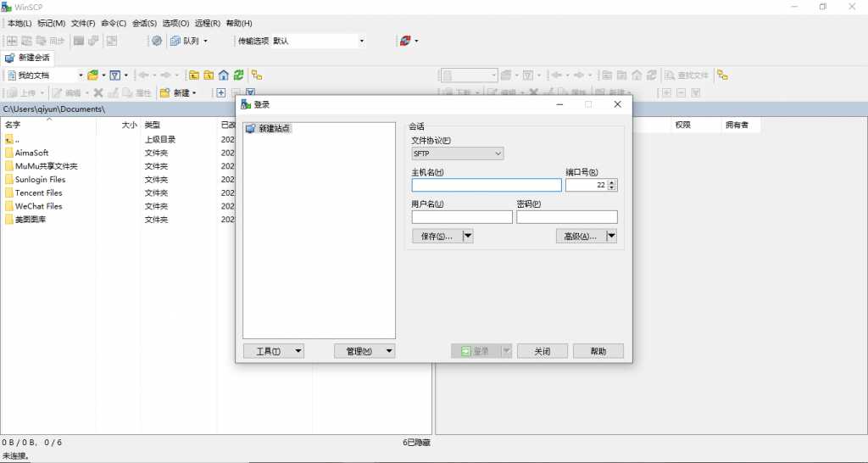Go to local root directory icon
This screenshot has height=463, width=868.
pyautogui.click(x=209, y=75)
